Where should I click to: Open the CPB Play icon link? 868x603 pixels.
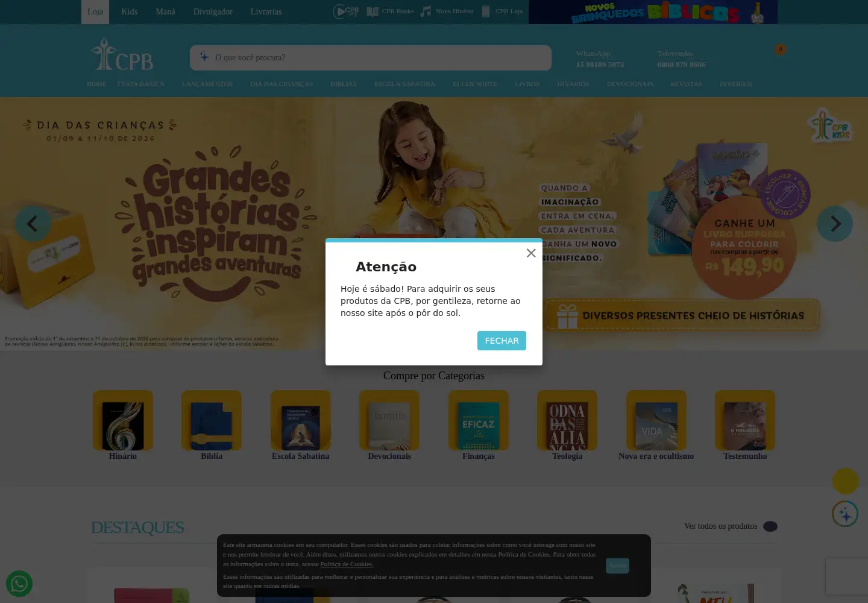pos(346,11)
